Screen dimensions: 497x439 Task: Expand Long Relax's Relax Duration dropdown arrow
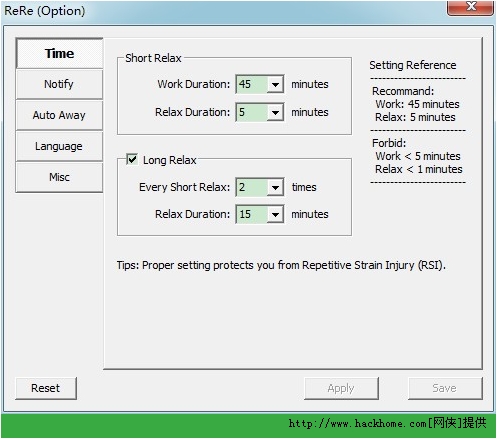pyautogui.click(x=275, y=214)
